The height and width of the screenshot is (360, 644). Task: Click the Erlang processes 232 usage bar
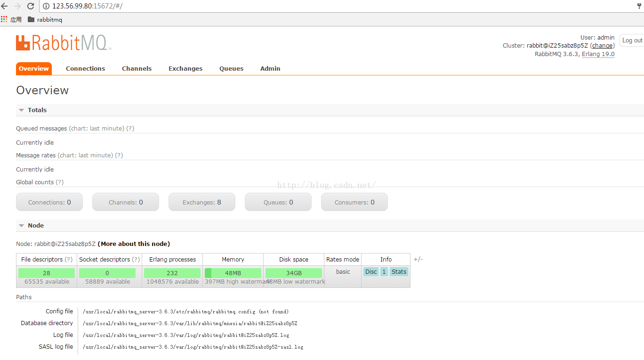click(172, 273)
